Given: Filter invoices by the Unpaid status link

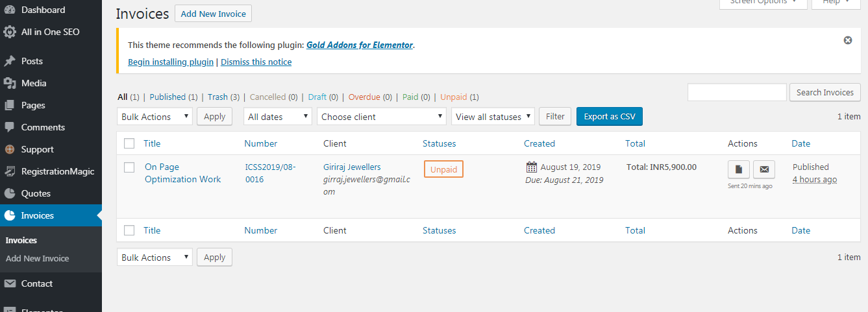Looking at the screenshot, I should tap(453, 97).
